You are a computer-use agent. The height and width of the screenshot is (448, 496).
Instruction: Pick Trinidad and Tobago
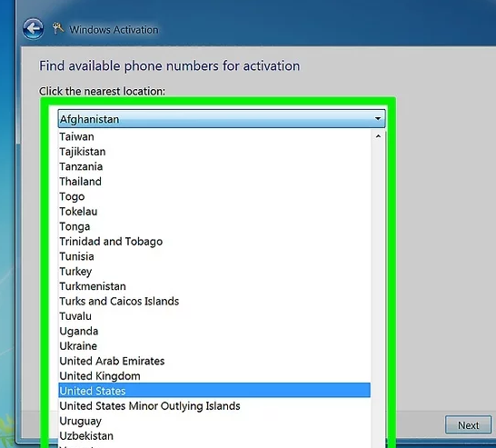point(214,242)
